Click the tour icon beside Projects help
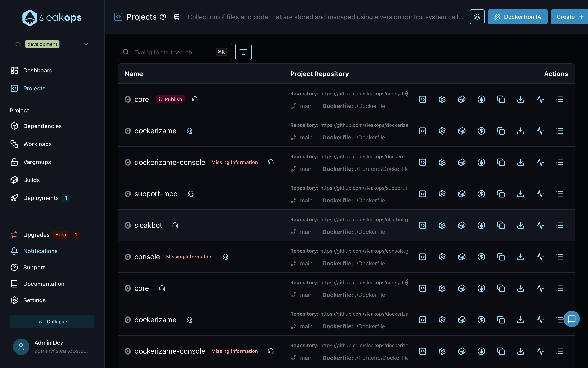 click(177, 17)
